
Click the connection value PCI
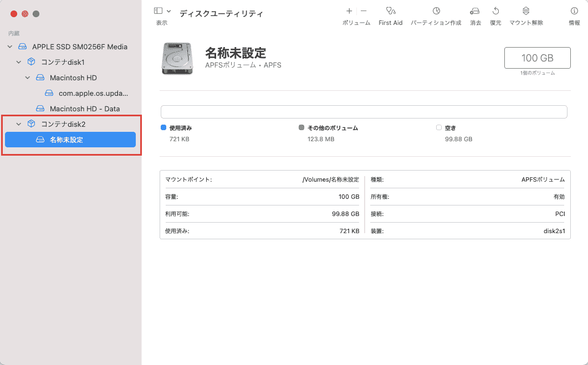pos(560,214)
